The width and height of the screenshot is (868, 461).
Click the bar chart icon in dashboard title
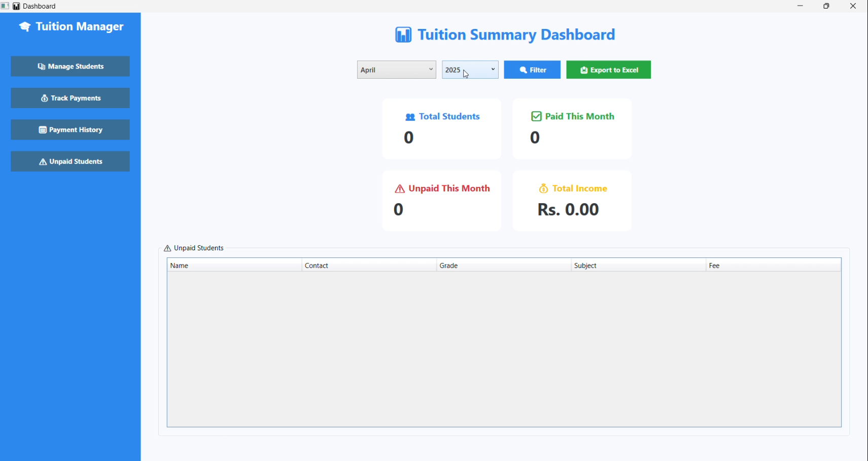tap(403, 35)
